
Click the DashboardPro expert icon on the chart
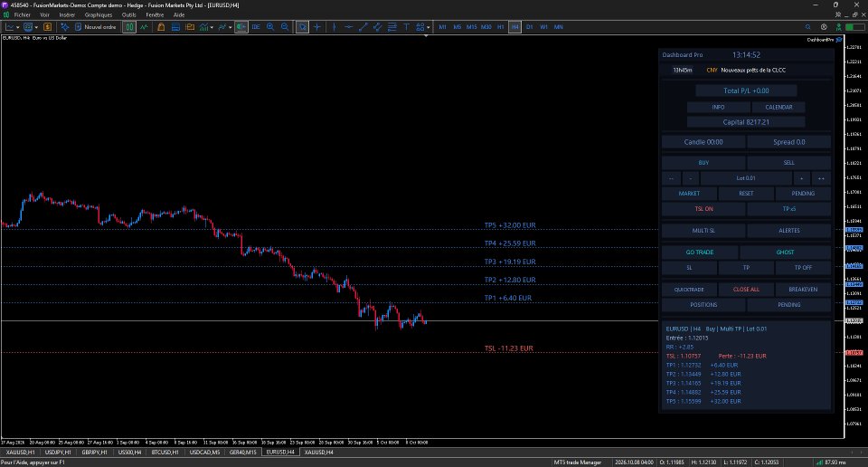[x=839, y=40]
